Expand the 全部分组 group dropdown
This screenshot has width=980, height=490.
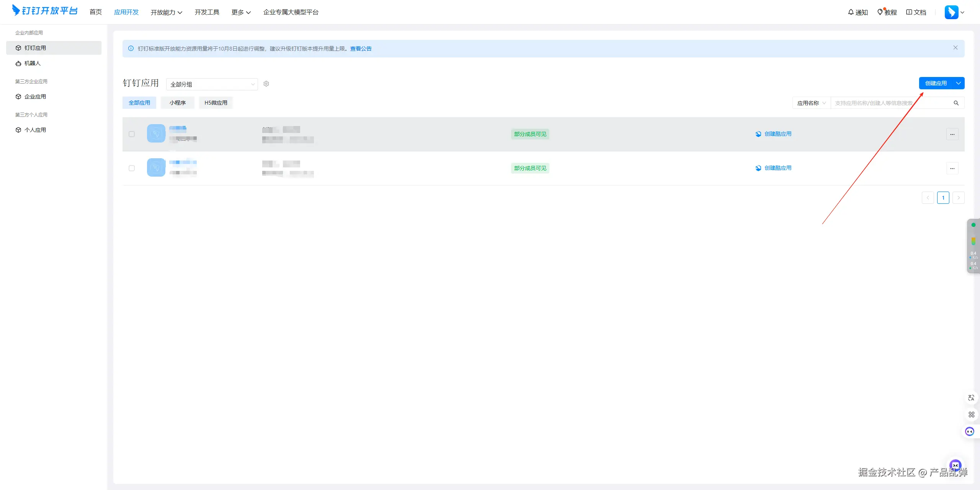[212, 84]
